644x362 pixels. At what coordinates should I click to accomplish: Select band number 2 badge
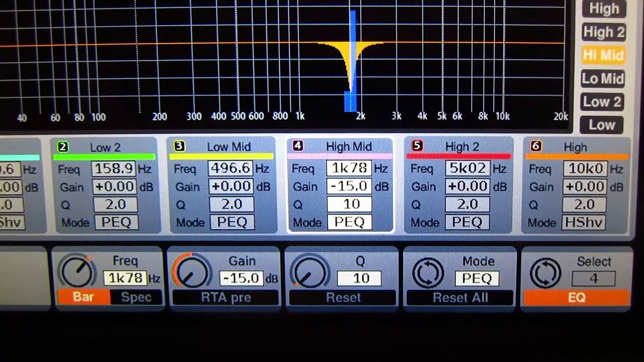(x=63, y=147)
